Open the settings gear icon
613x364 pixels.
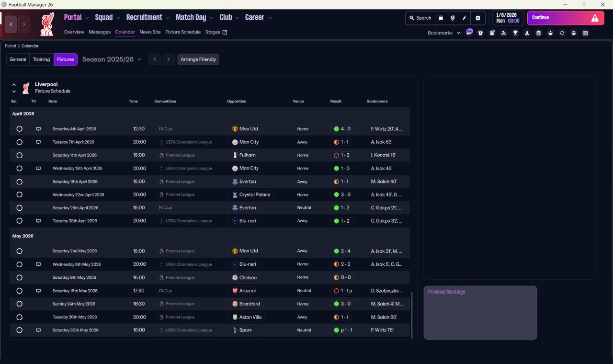tap(477, 18)
